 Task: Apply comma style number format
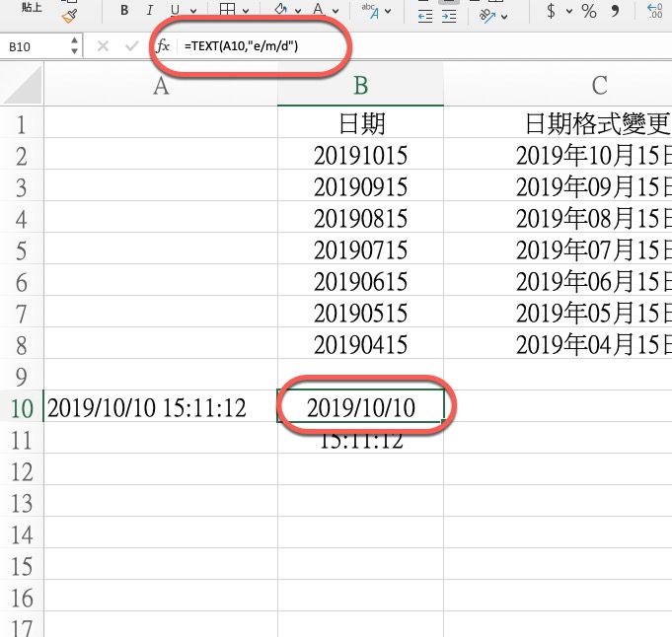616,11
